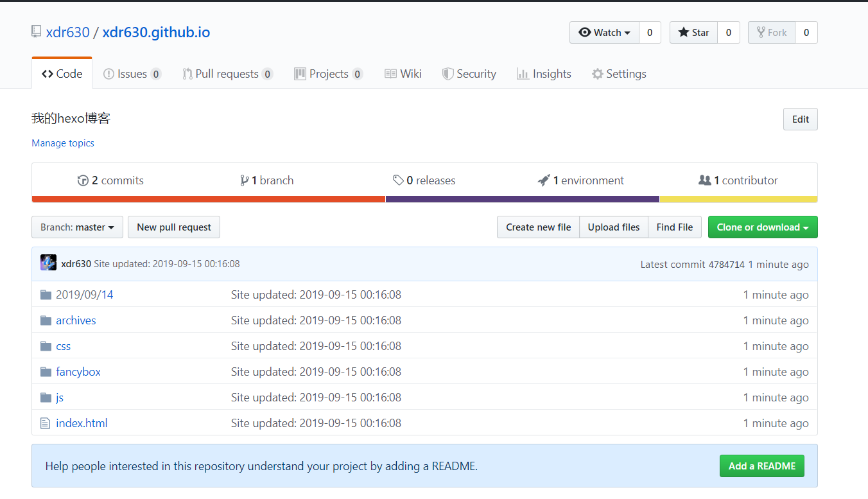
Task: Click the folder icon next to archives
Action: [46, 320]
